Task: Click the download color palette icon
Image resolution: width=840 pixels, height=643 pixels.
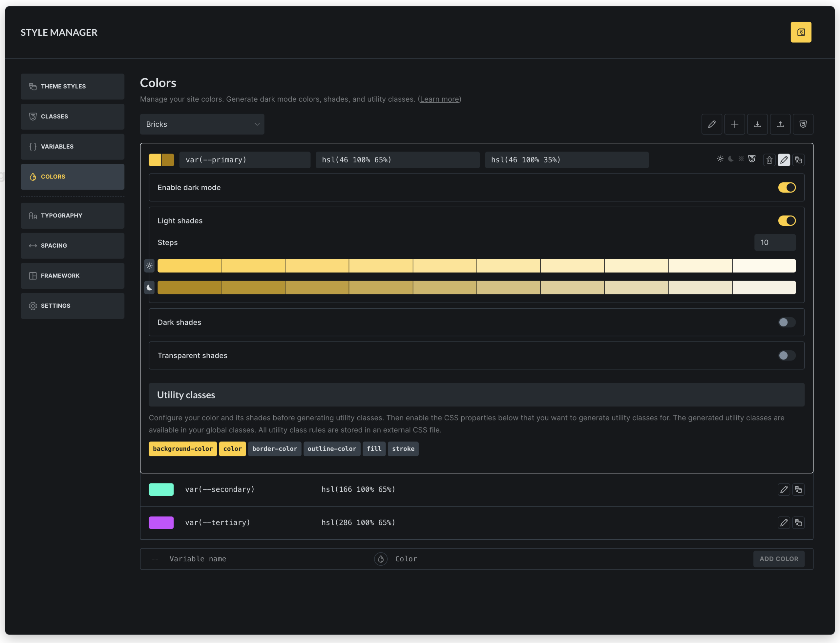Action: (x=757, y=124)
